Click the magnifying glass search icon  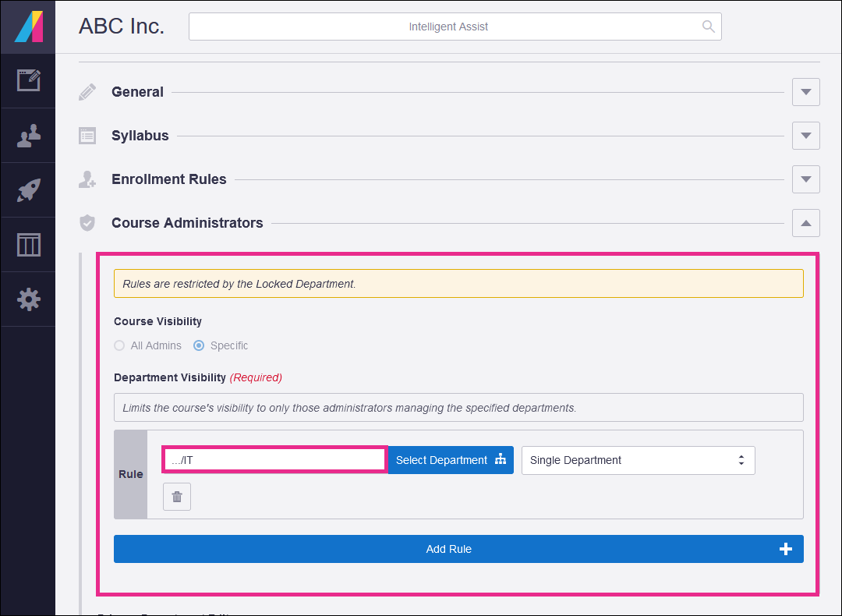click(708, 26)
